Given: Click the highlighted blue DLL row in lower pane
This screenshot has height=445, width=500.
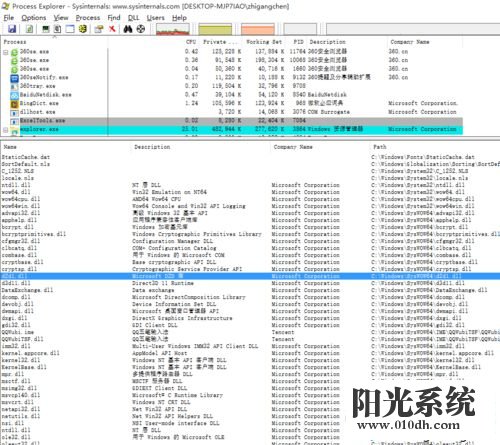Looking at the screenshot, I should point(250,276).
